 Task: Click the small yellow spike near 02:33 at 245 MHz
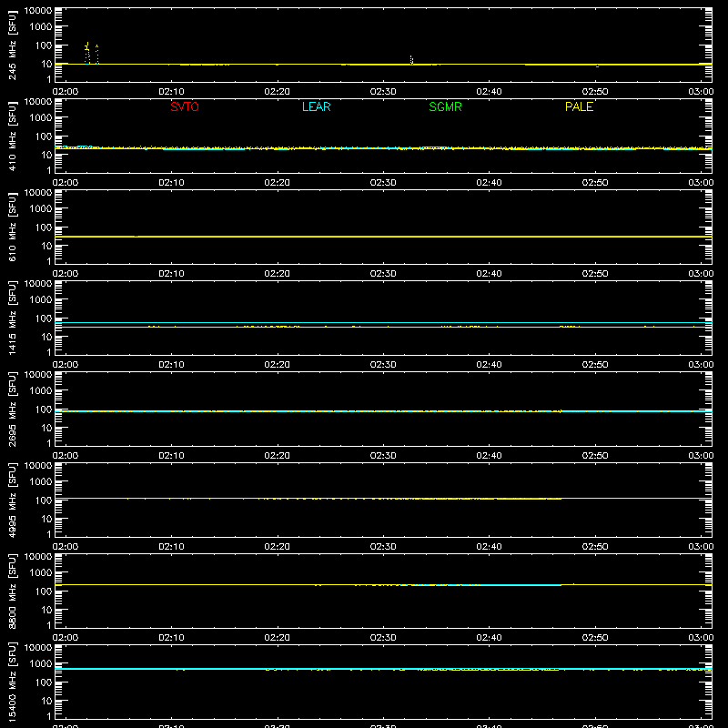[411, 60]
